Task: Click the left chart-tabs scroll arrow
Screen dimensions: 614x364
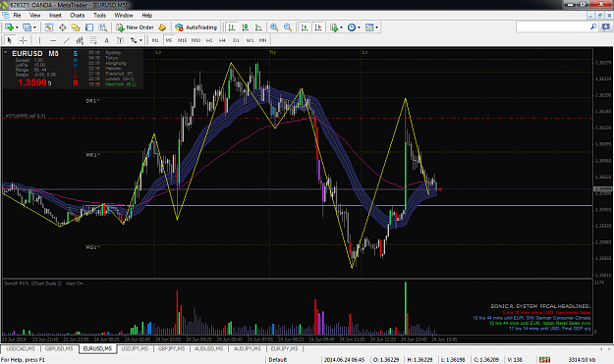Action: pos(601,348)
